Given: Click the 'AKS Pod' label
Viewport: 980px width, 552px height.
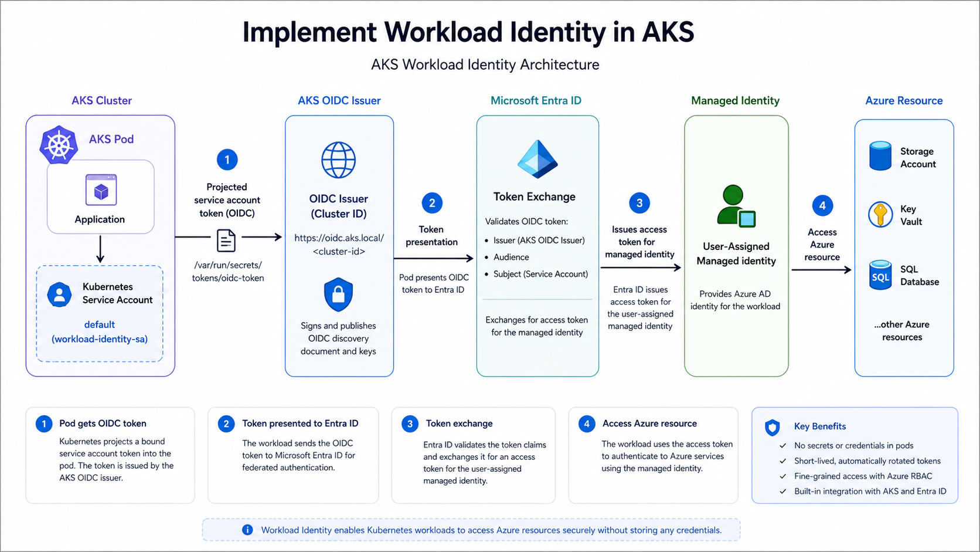Looking at the screenshot, I should [111, 139].
